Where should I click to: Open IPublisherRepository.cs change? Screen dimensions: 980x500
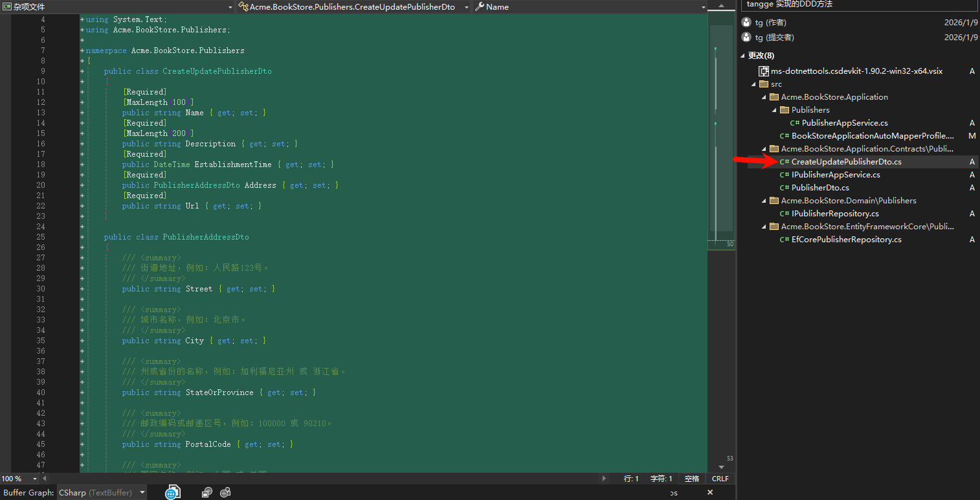[x=835, y=214]
